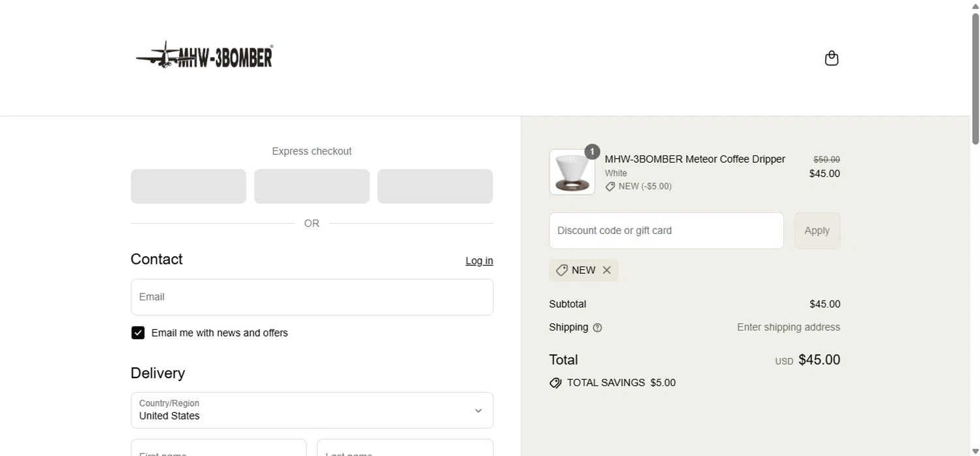This screenshot has height=456, width=980.
Task: Click the Subtotal label
Action: pyautogui.click(x=568, y=304)
